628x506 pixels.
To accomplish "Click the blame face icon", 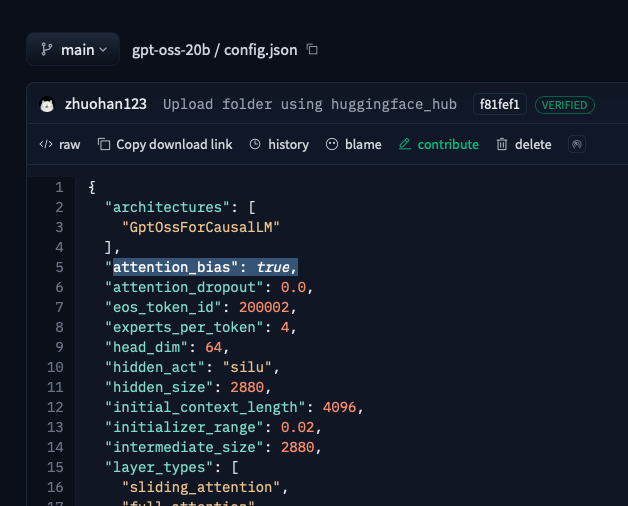I will [x=332, y=144].
